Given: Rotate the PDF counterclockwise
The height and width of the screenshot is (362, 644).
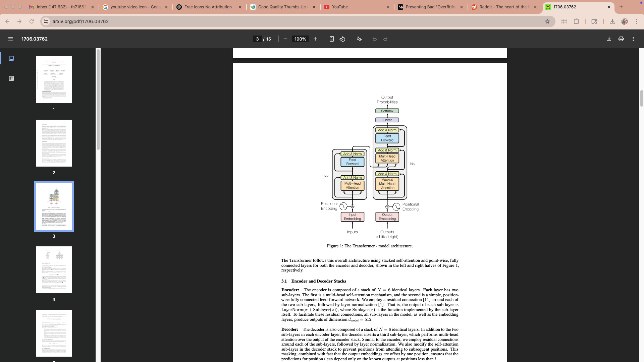Looking at the screenshot, I should 342,39.
